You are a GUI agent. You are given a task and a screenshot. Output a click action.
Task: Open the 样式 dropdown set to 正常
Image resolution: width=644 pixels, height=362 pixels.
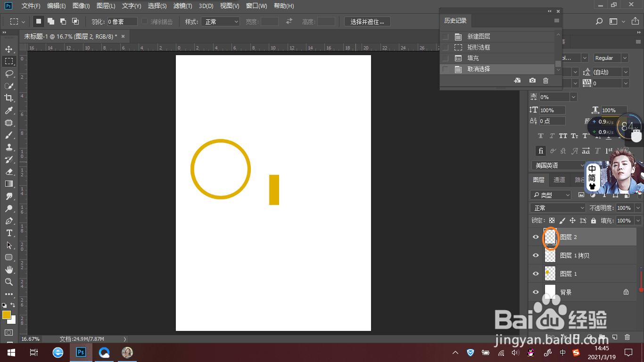221,22
